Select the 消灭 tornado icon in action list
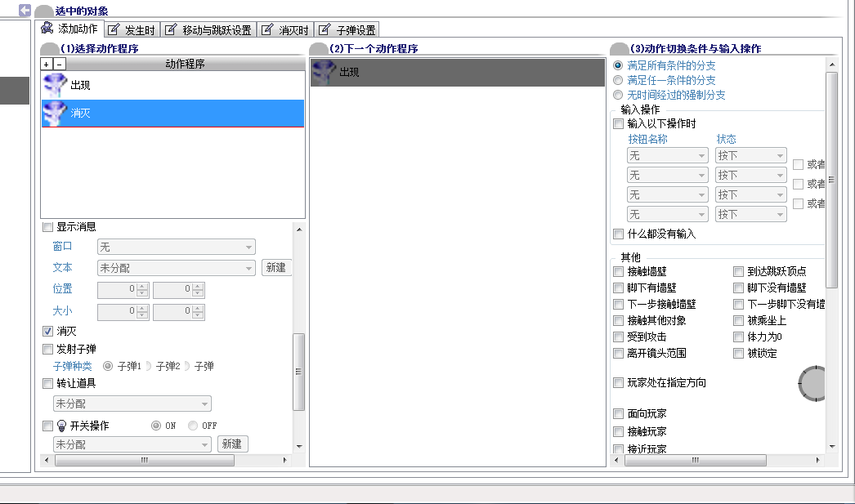 click(55, 113)
